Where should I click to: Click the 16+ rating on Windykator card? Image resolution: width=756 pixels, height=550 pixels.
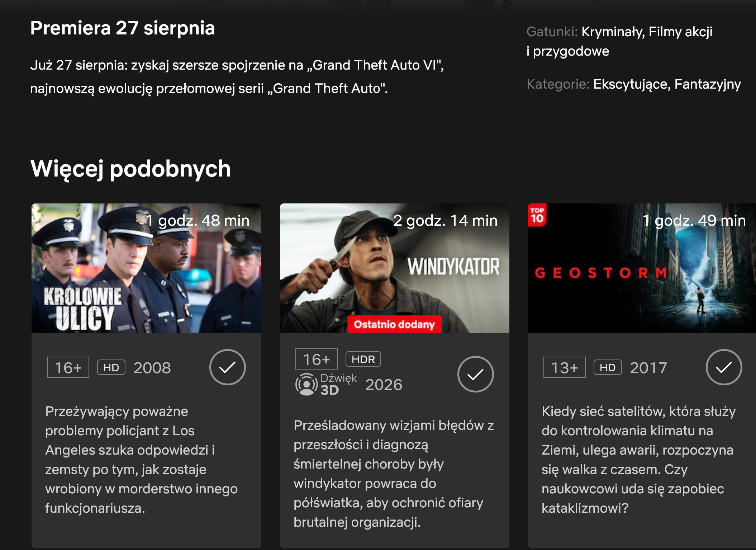tap(317, 359)
